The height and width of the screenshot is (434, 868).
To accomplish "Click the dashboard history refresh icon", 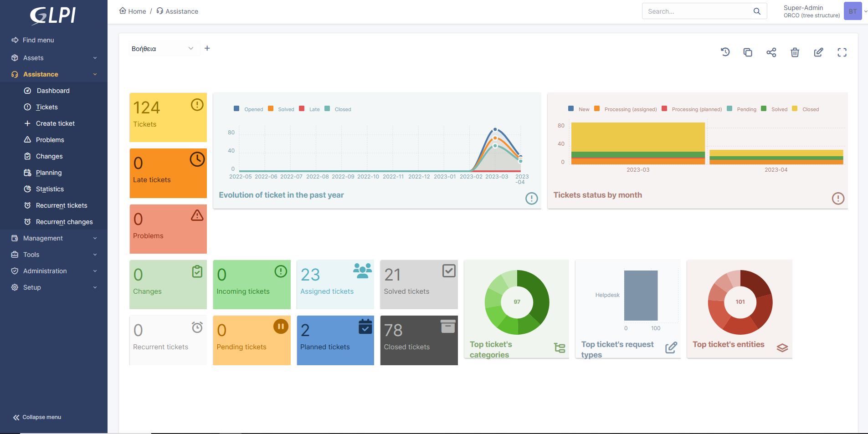I will tap(725, 52).
